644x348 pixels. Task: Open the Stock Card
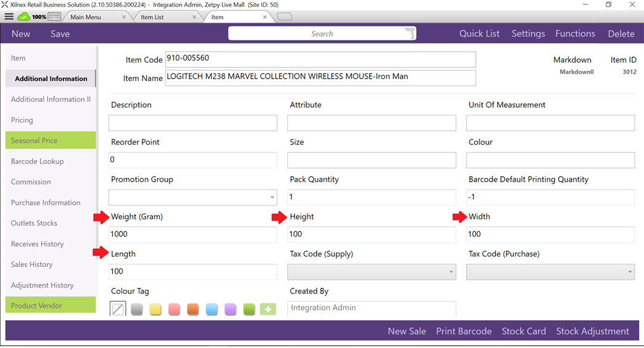(x=524, y=331)
